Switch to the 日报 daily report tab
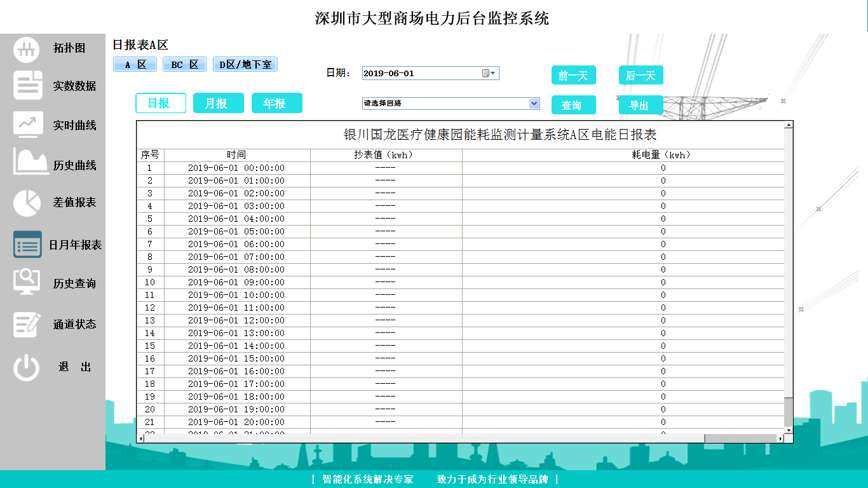 tap(161, 103)
